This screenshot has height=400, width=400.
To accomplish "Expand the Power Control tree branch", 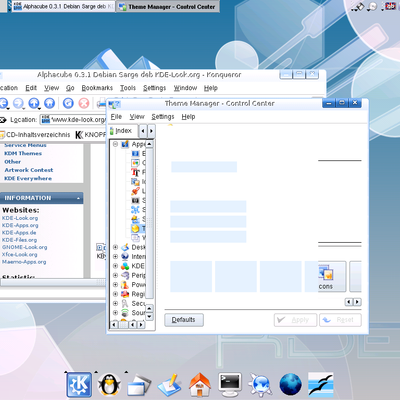I will (x=115, y=284).
